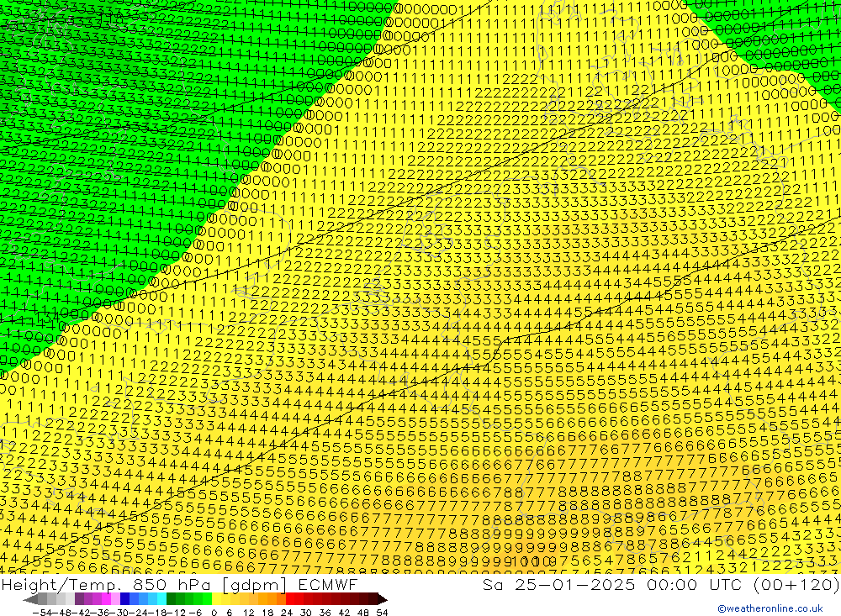The height and width of the screenshot is (616, 841).
Task: Click the '0' legend scale label
Action: (214, 613)
